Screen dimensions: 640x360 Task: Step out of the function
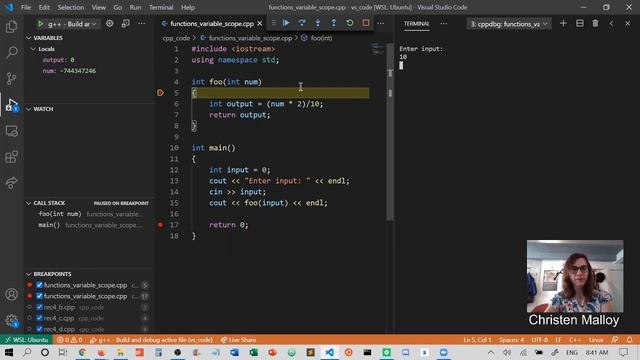334,23
